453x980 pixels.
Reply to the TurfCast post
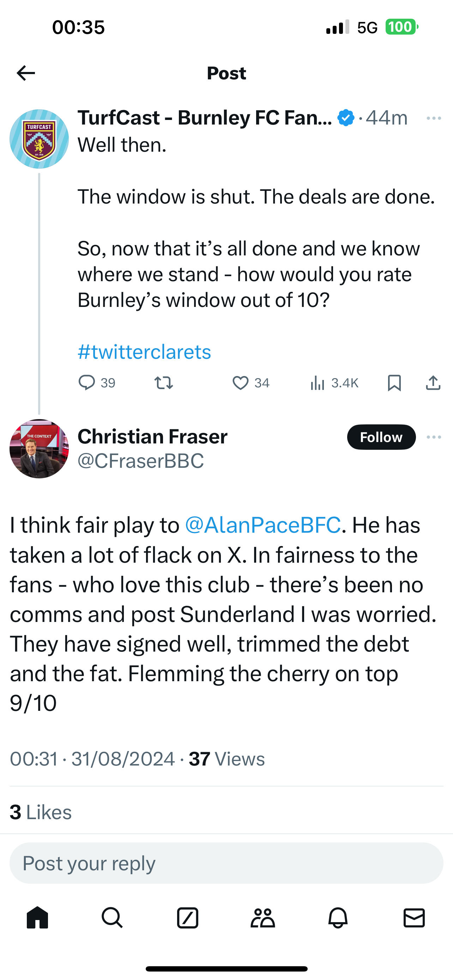coord(87,383)
